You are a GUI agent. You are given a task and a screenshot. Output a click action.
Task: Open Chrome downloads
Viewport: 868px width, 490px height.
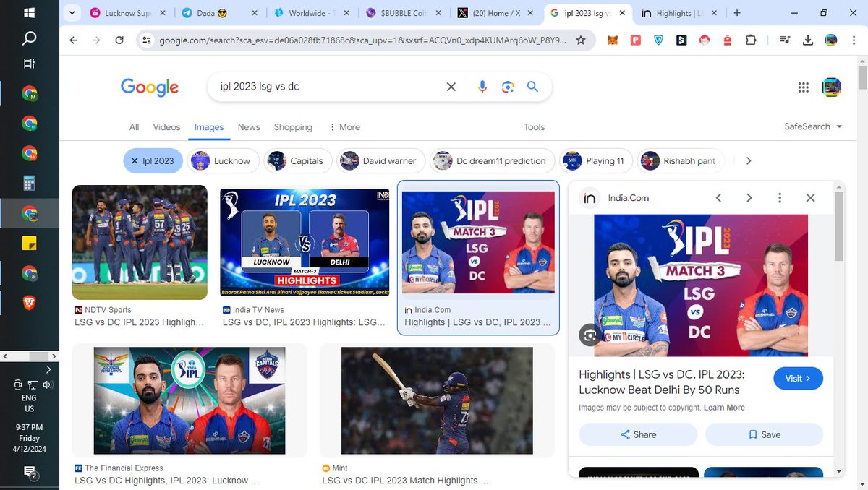808,40
